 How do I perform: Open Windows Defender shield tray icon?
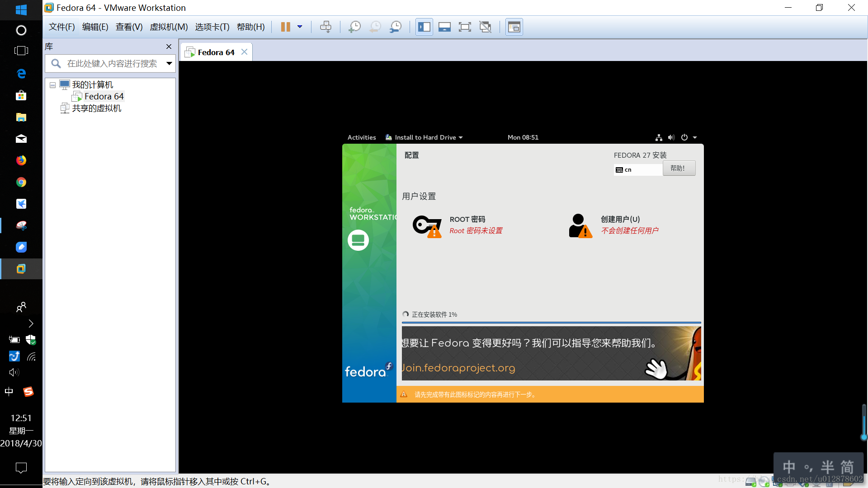tap(31, 340)
